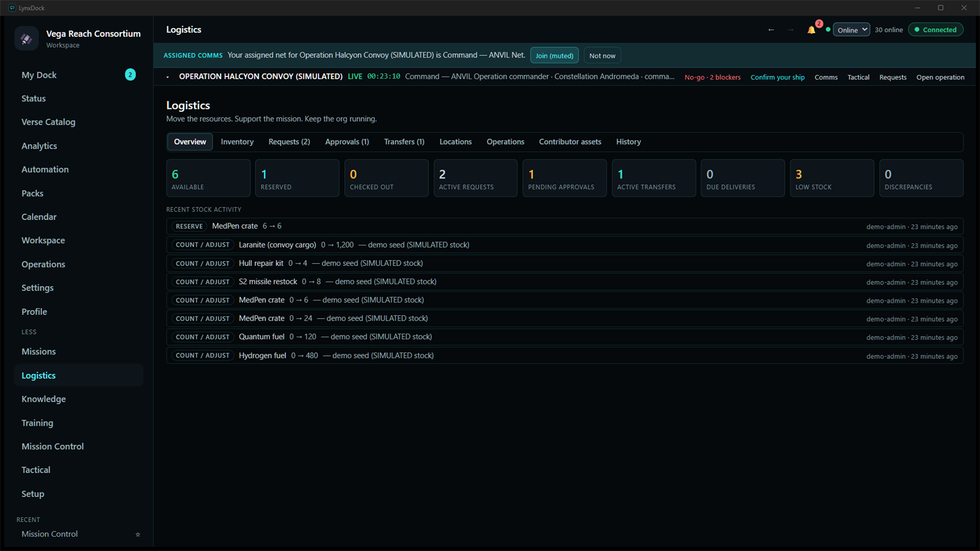Collapse the operation banner with the small marker
Image resolution: width=980 pixels, height=551 pixels.
pos(167,77)
